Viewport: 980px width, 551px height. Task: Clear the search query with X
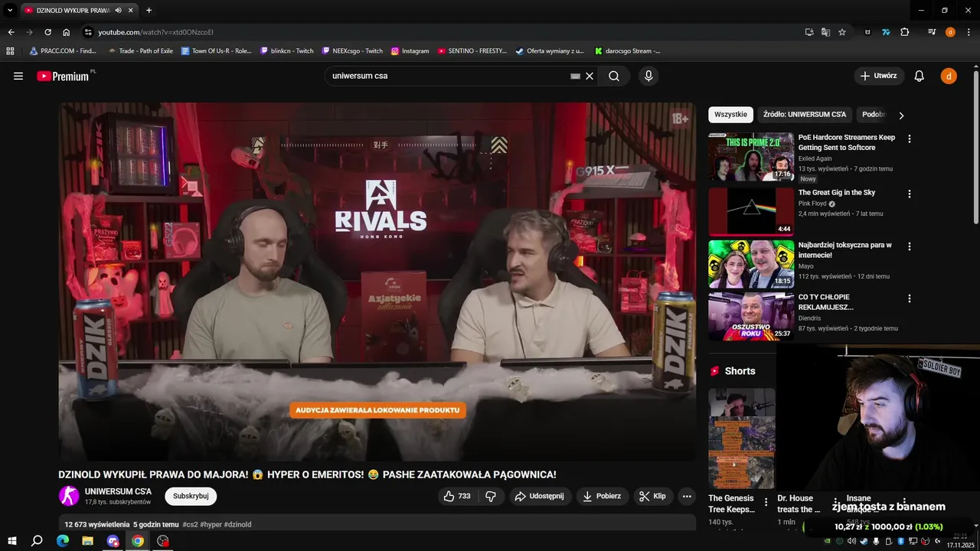(x=590, y=76)
